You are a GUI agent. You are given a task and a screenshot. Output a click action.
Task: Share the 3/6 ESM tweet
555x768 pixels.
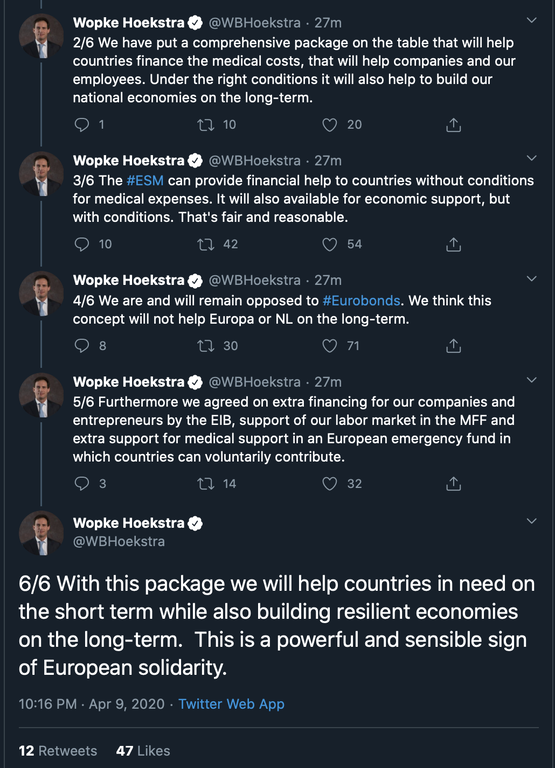point(454,244)
